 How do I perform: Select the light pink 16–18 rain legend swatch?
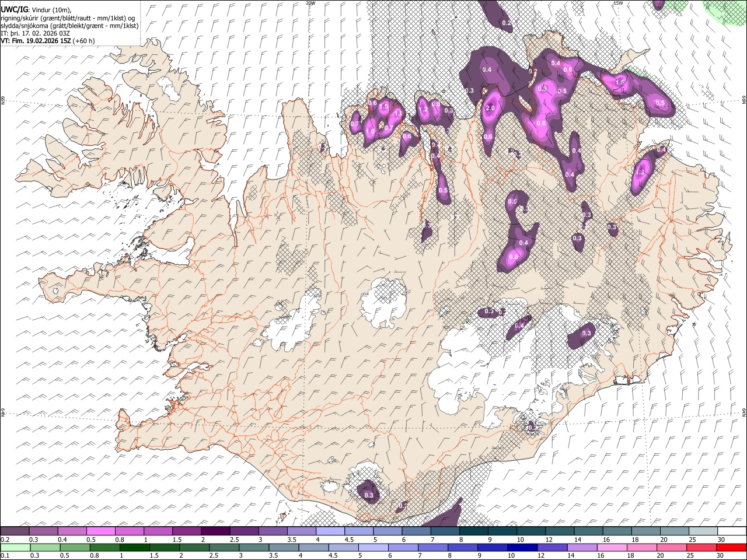click(613, 547)
